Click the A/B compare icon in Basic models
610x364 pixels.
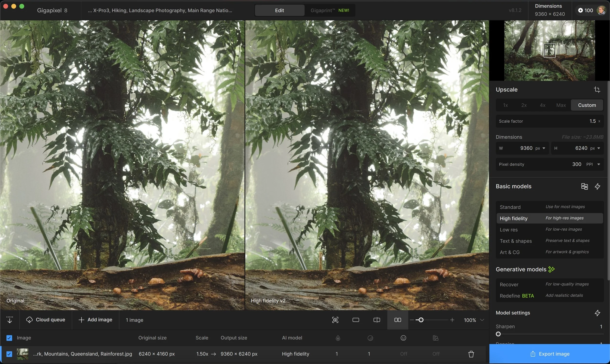point(584,186)
